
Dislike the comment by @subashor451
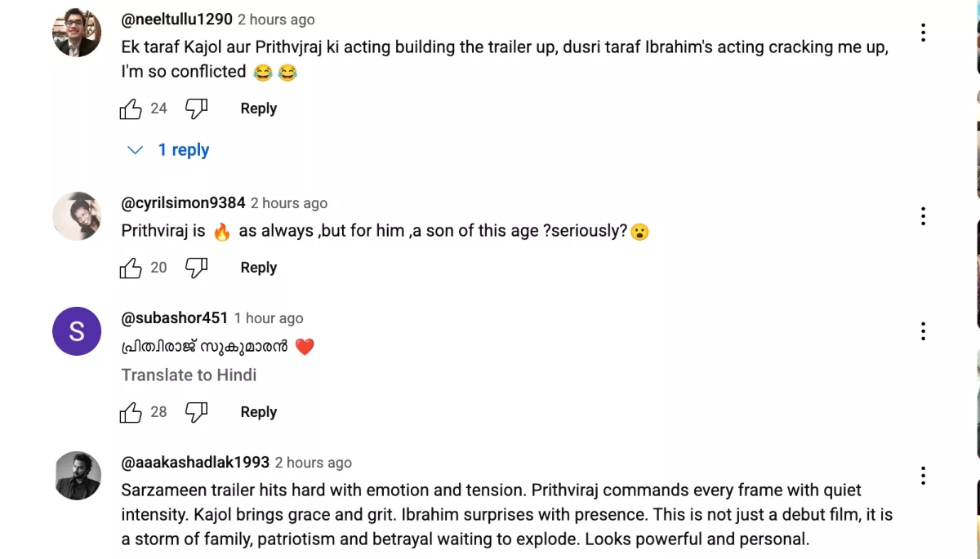pyautogui.click(x=196, y=412)
